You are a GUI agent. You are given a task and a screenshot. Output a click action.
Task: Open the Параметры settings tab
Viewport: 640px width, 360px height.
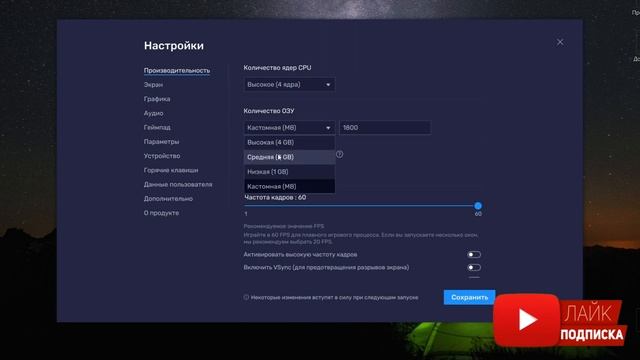point(161,142)
